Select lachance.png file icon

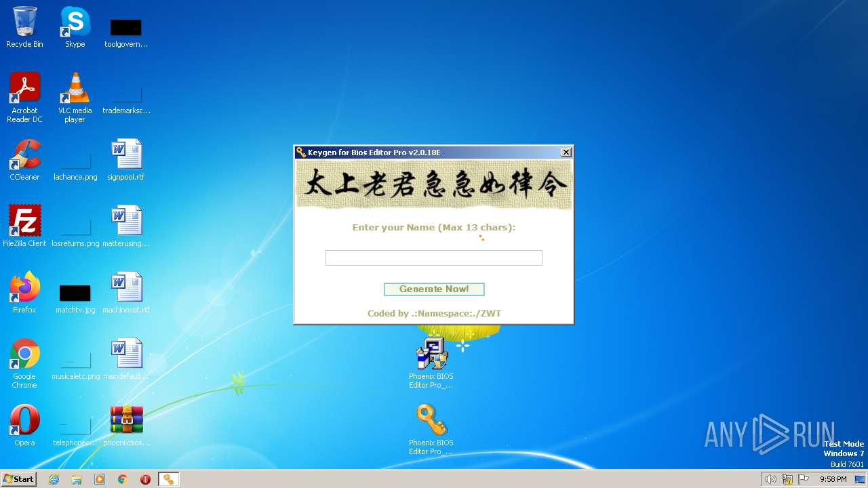[x=75, y=165]
